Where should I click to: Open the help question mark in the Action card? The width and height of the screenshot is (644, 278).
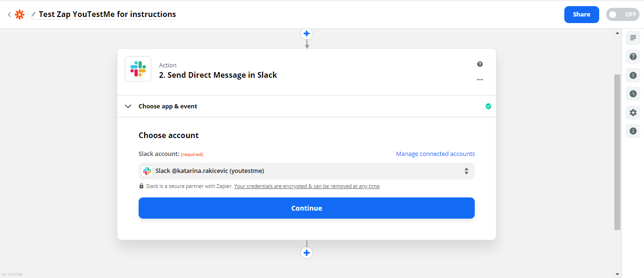(x=479, y=64)
